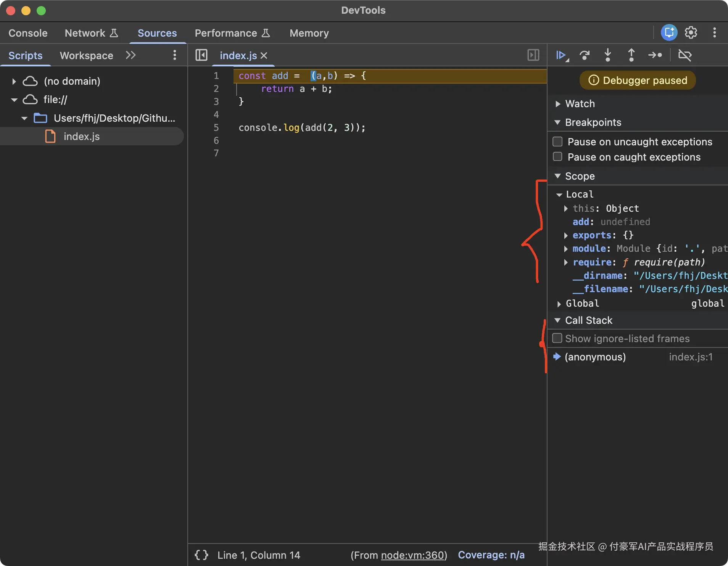Expand the exports object

click(x=566, y=236)
